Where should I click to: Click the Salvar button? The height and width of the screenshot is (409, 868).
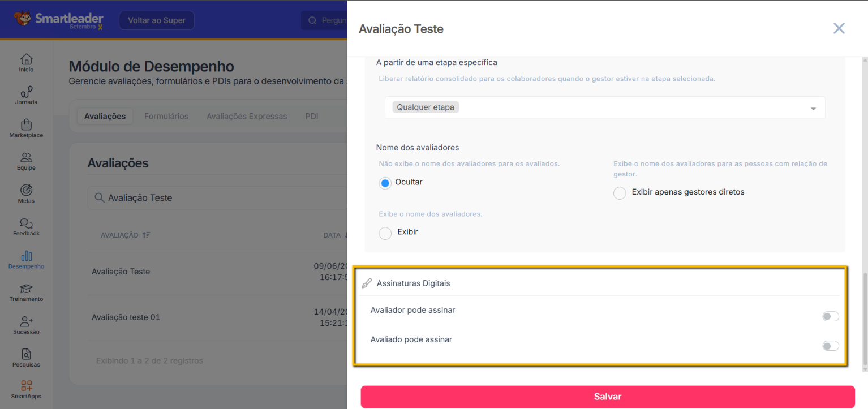click(608, 397)
